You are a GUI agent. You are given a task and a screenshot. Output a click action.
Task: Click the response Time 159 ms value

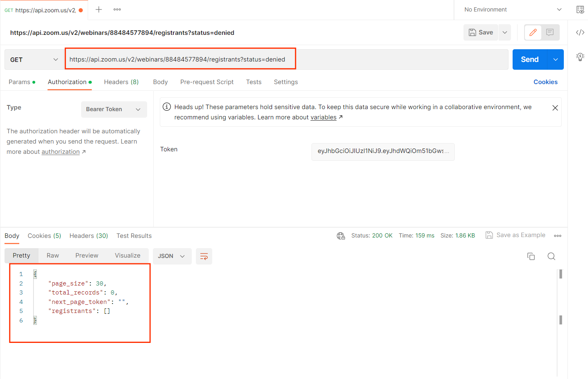tap(417, 236)
